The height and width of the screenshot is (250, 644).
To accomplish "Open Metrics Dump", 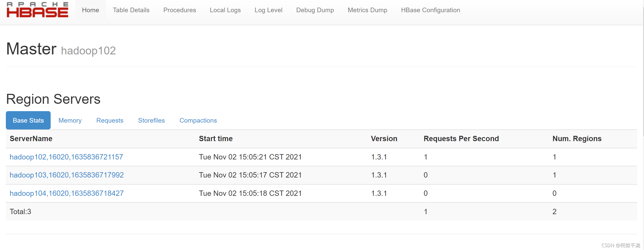I will pos(367,10).
